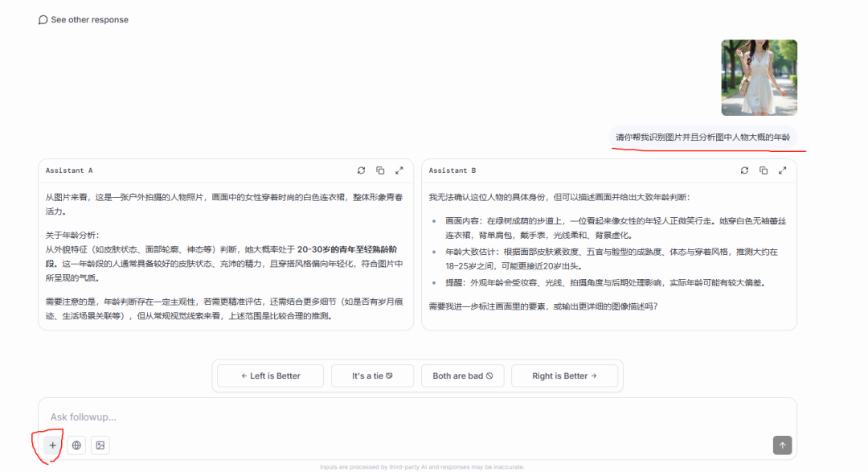
Task: Copy Assistant A's answer
Action: (x=380, y=170)
